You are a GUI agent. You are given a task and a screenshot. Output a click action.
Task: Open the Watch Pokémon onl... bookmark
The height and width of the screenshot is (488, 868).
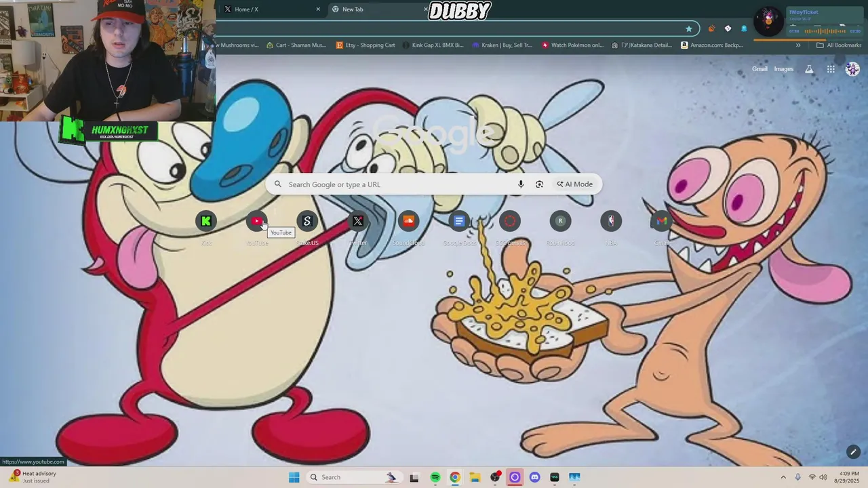572,45
